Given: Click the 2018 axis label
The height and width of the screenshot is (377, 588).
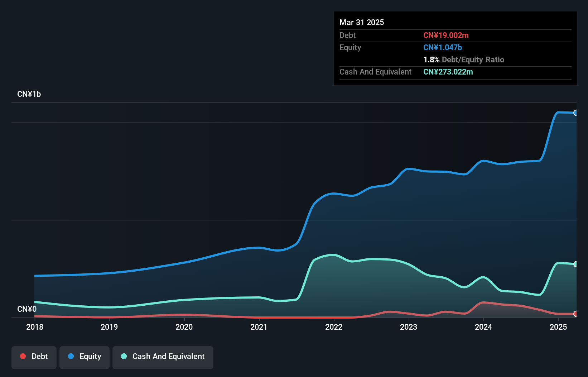Looking at the screenshot, I should 35,327.
